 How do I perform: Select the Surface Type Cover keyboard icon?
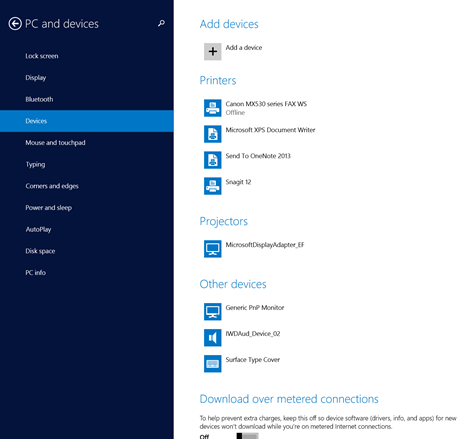click(213, 364)
